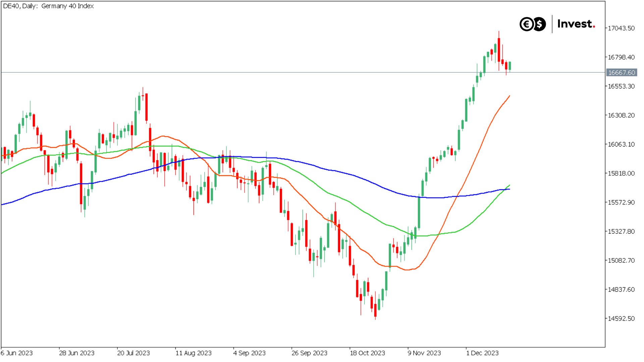Click the 14592.50 price axis label
644x362 pixels.
(x=621, y=319)
